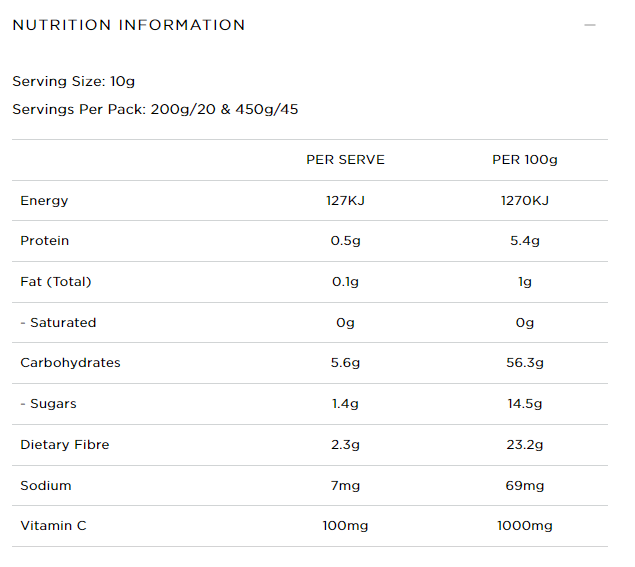635x567 pixels.
Task: Click the 127KJ energy per serve value
Action: tap(345, 200)
